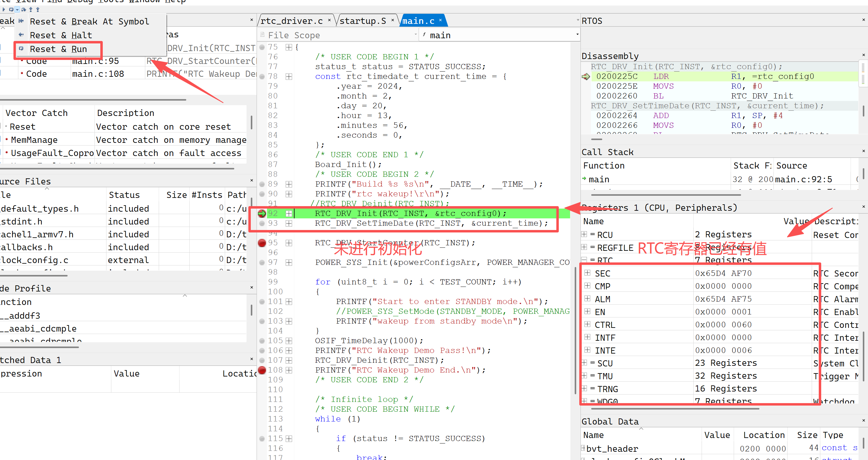This screenshot has height=460, width=868.
Task: Open the reset options dropdown arrow
Action: tap(17, 9)
